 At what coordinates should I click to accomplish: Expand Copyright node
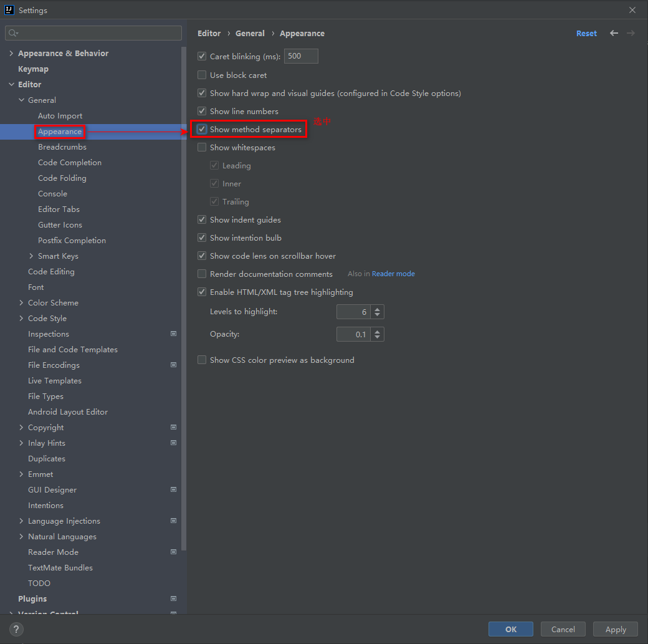21,427
